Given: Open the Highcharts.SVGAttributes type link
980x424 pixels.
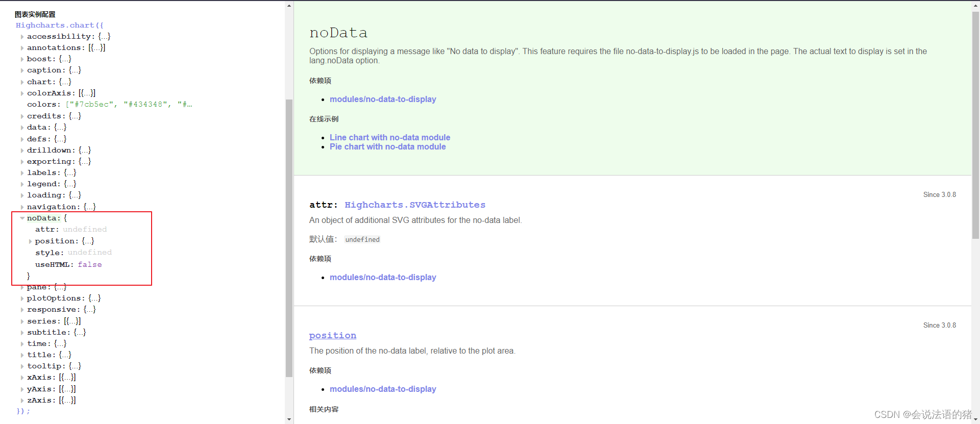Looking at the screenshot, I should [x=415, y=205].
